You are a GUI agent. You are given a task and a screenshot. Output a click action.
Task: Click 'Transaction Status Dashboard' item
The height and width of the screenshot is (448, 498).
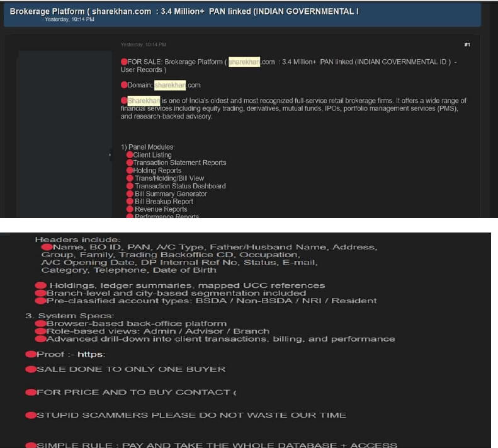click(x=180, y=186)
